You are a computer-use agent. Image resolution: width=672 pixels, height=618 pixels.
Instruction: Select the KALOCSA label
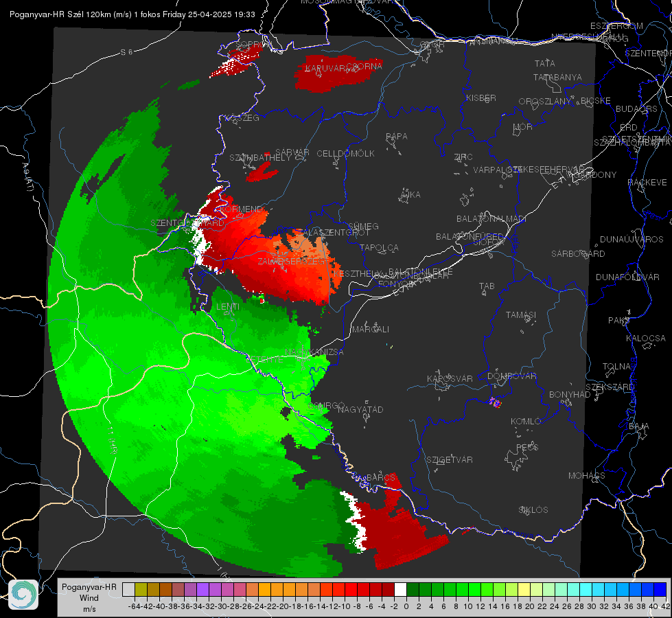point(646,339)
